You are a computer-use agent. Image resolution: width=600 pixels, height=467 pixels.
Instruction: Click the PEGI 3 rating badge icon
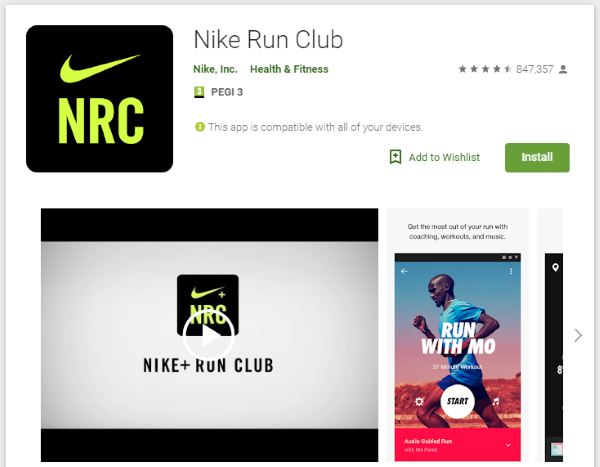(x=199, y=92)
